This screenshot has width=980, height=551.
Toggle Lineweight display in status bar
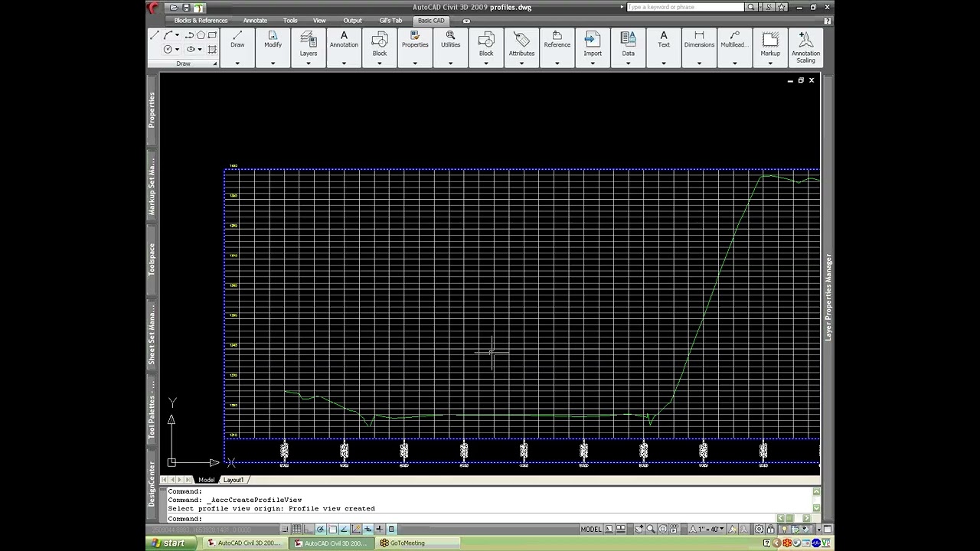[380, 529]
